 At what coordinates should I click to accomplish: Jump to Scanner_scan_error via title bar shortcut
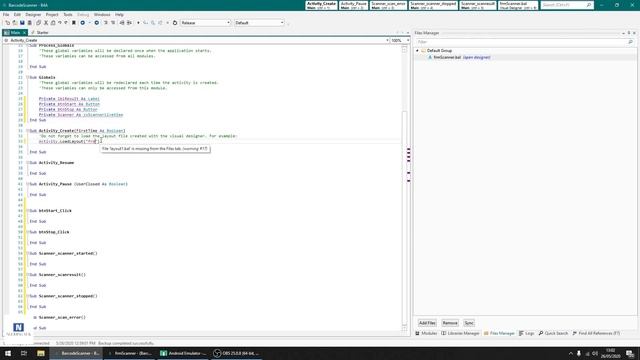pos(388,5)
